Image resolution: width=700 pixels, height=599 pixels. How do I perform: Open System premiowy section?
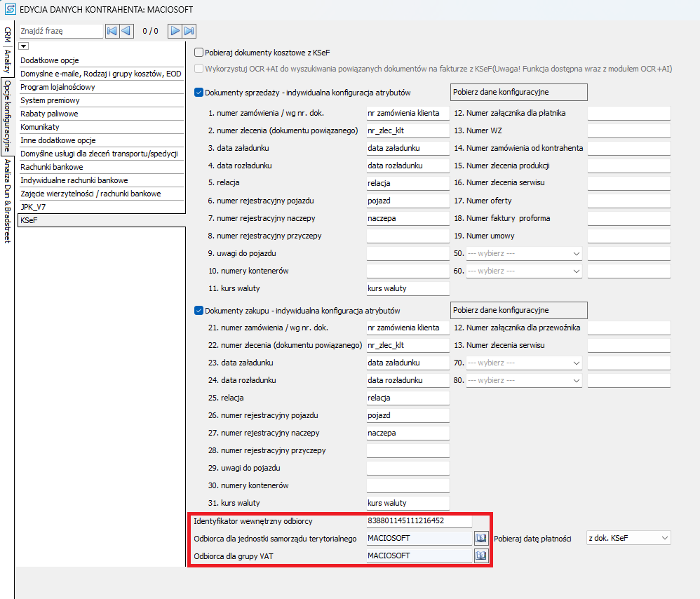click(x=101, y=100)
